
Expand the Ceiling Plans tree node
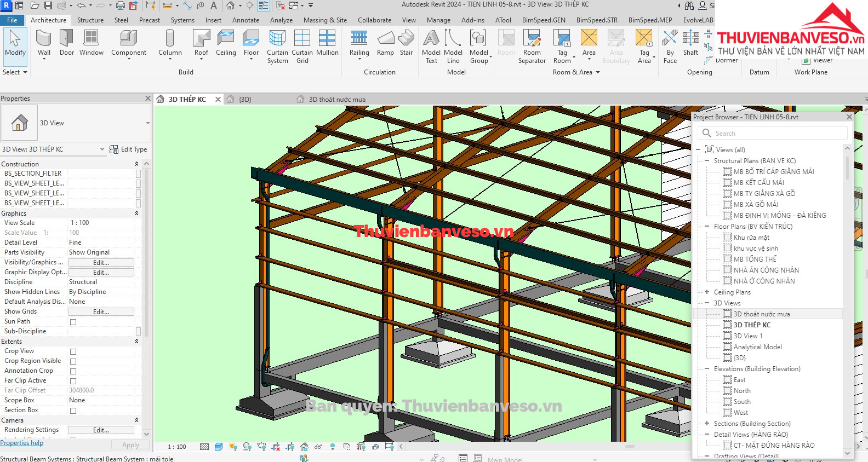coord(707,292)
